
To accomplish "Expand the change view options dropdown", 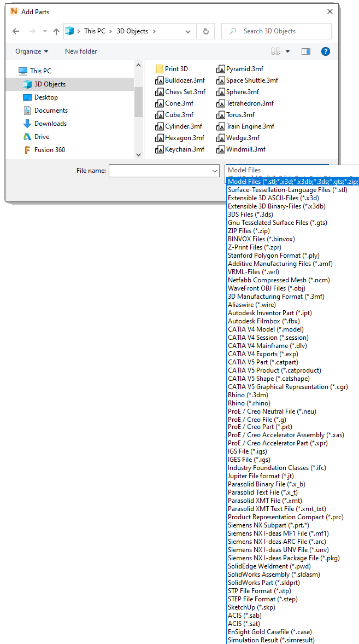I will coord(288,51).
